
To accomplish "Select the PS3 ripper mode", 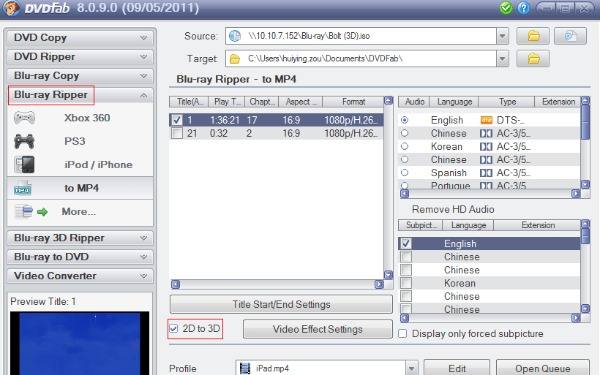I will click(80, 142).
